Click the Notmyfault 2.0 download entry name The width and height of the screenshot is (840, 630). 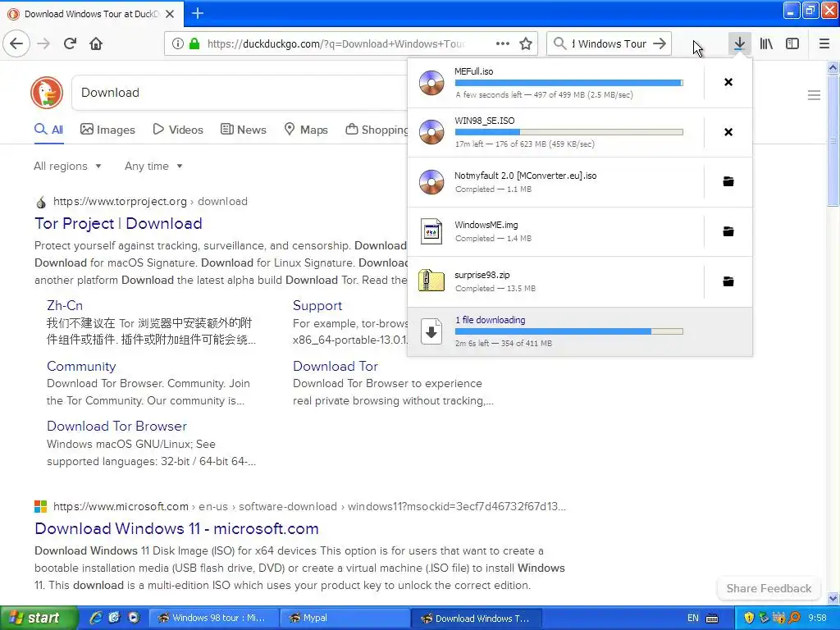526,176
